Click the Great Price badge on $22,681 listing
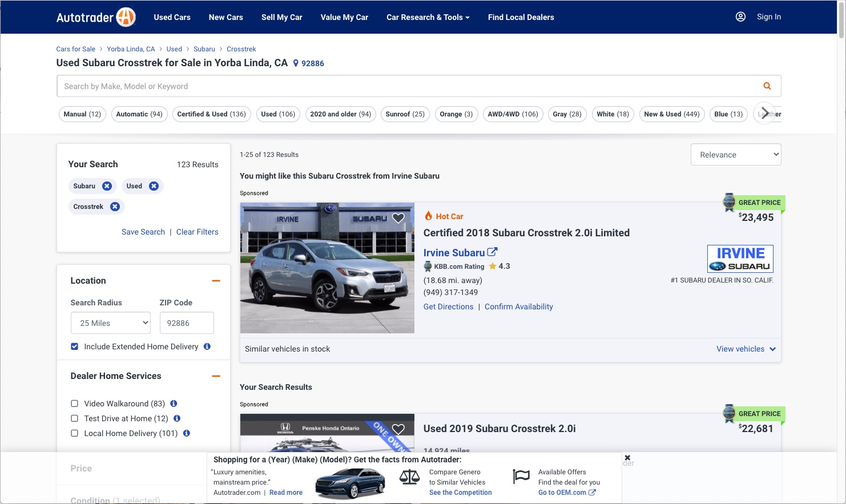 (x=754, y=414)
